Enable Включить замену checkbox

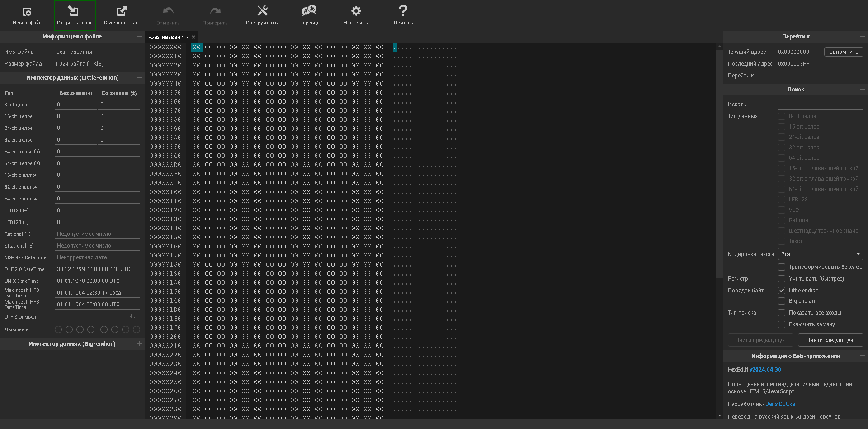(782, 324)
